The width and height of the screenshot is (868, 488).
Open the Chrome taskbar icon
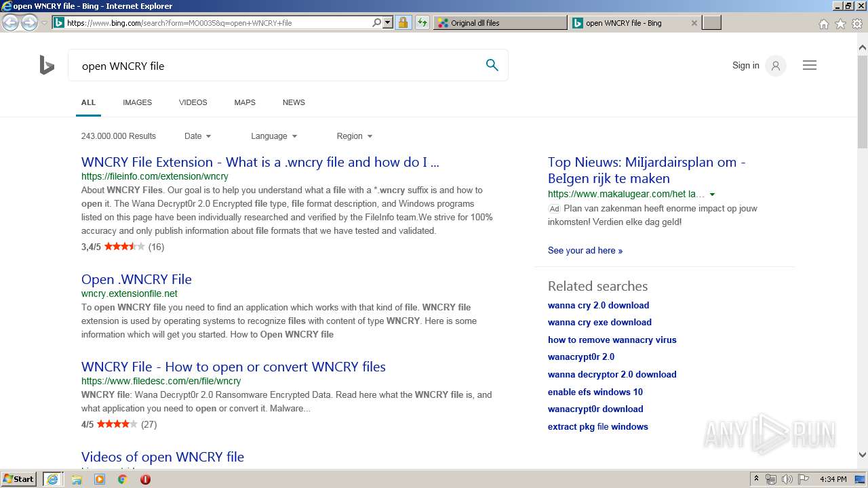(123, 479)
